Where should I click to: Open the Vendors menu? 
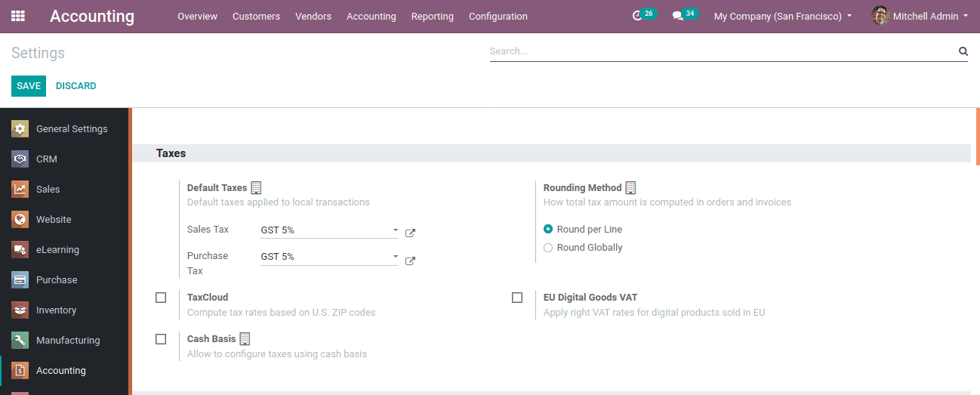pyautogui.click(x=313, y=16)
